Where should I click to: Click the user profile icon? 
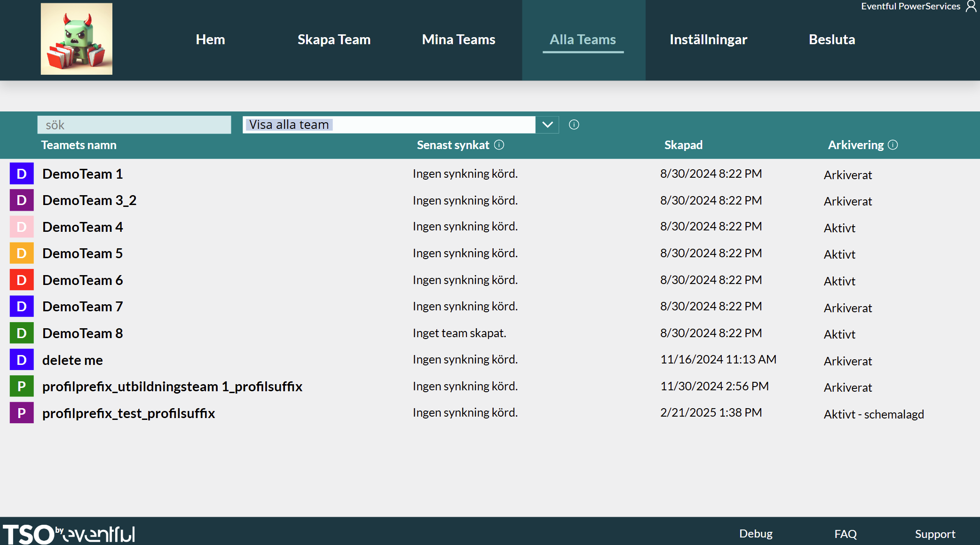pos(971,6)
